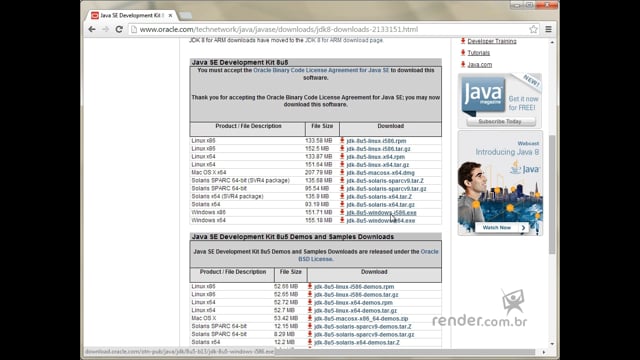Open the Developer Training link

(492, 41)
